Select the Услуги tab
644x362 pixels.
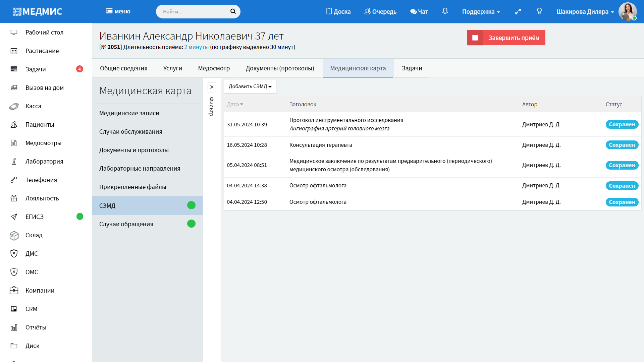coord(172,68)
